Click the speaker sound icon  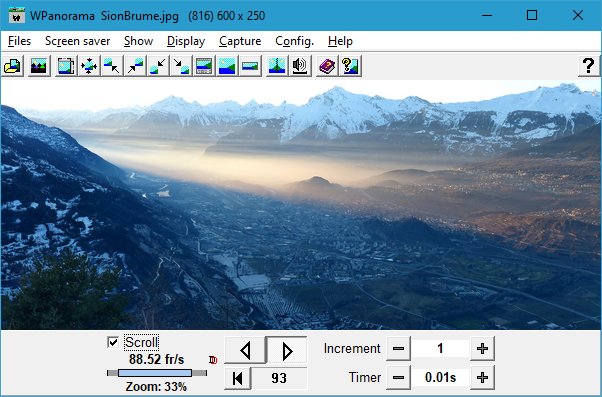coord(300,66)
